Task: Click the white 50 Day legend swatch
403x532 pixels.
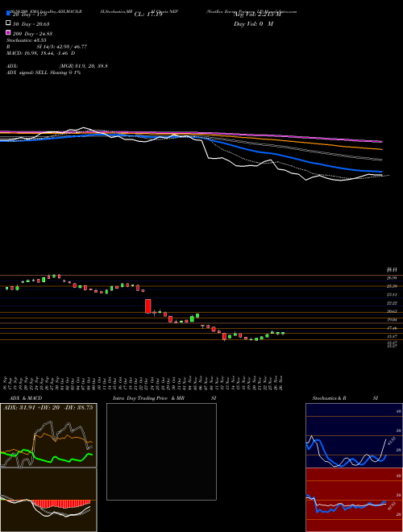Action: pyautogui.click(x=8, y=23)
